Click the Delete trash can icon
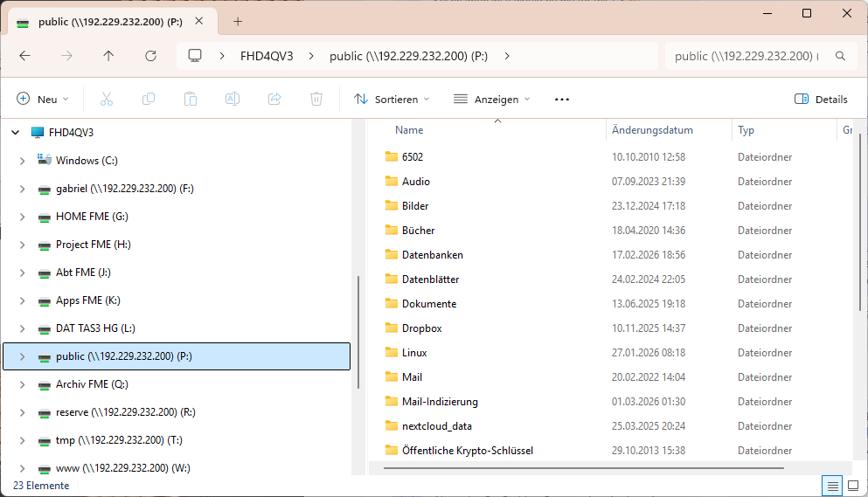Viewport: 868px width, 497px height. pyautogui.click(x=316, y=99)
